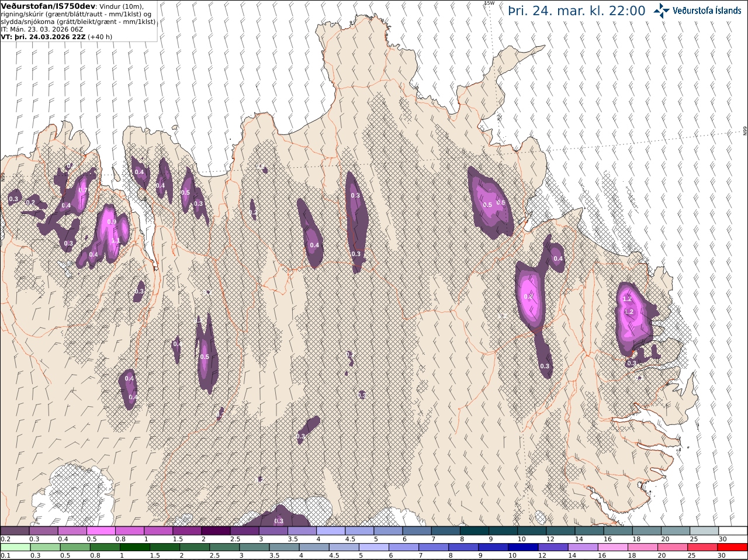Click the N99 label on the right edge

click(x=745, y=131)
